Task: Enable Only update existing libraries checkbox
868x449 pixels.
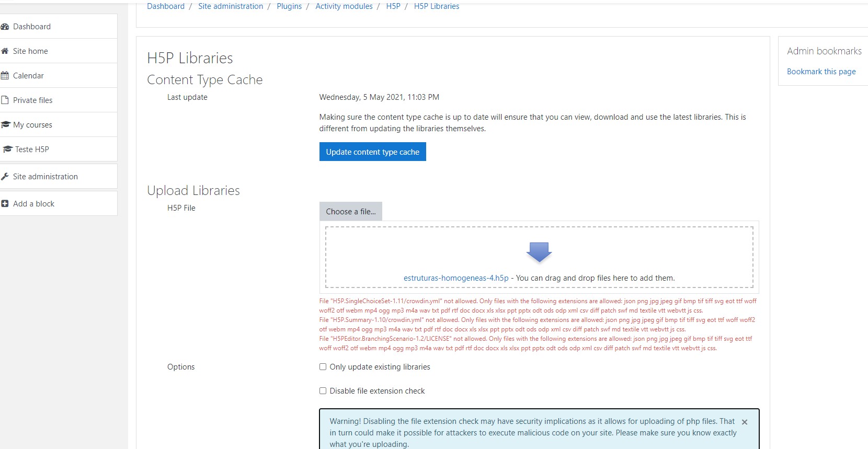Action: click(323, 367)
